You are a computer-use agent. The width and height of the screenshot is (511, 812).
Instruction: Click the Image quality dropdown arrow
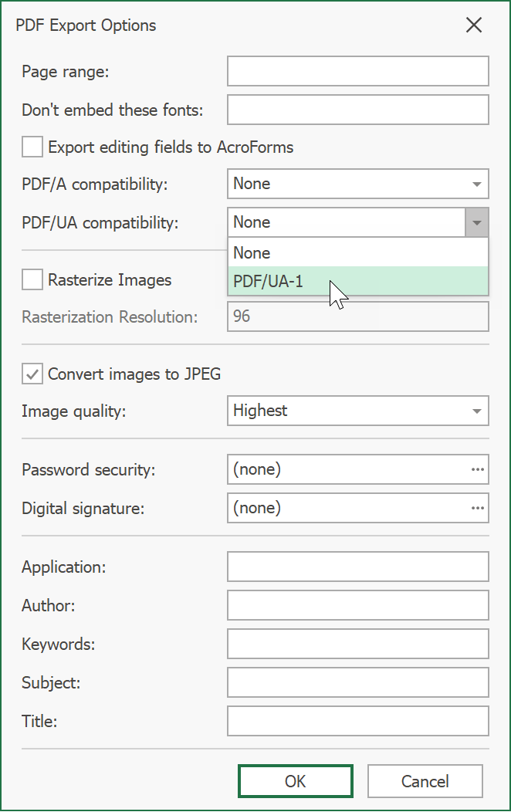(x=478, y=411)
